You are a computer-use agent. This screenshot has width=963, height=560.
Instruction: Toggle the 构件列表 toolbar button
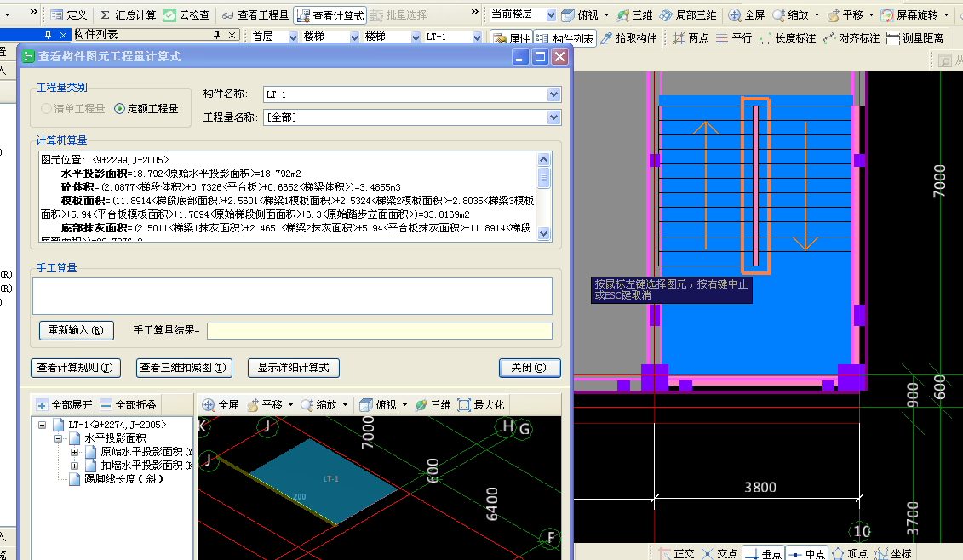pyautogui.click(x=565, y=38)
